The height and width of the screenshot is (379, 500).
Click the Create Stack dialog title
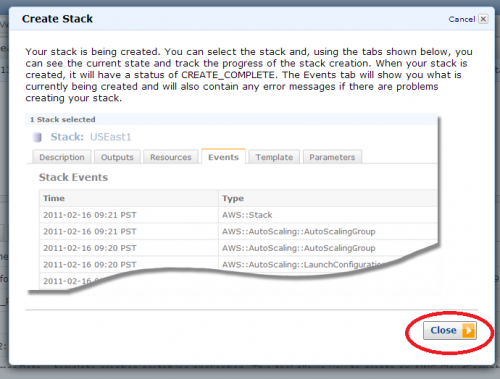57,19
